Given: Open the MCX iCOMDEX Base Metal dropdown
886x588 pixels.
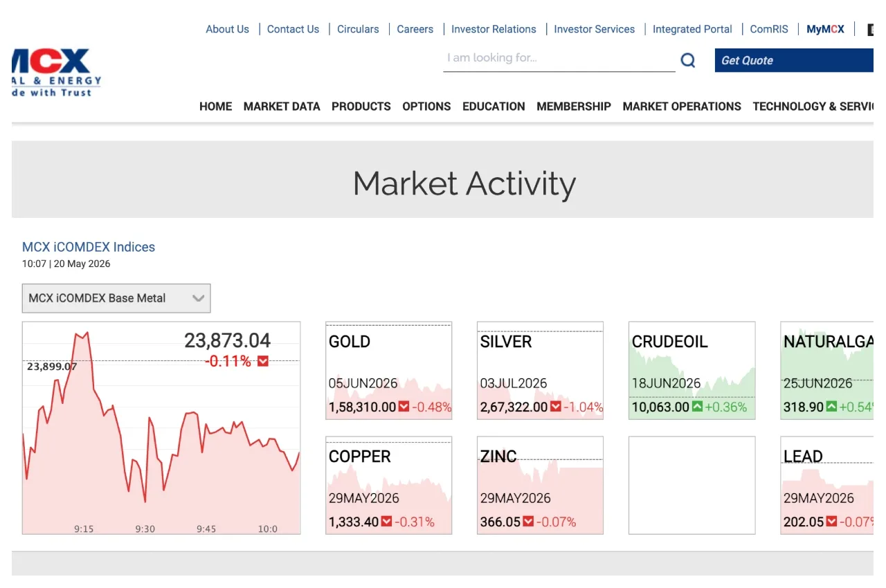Looking at the screenshot, I should pos(116,298).
